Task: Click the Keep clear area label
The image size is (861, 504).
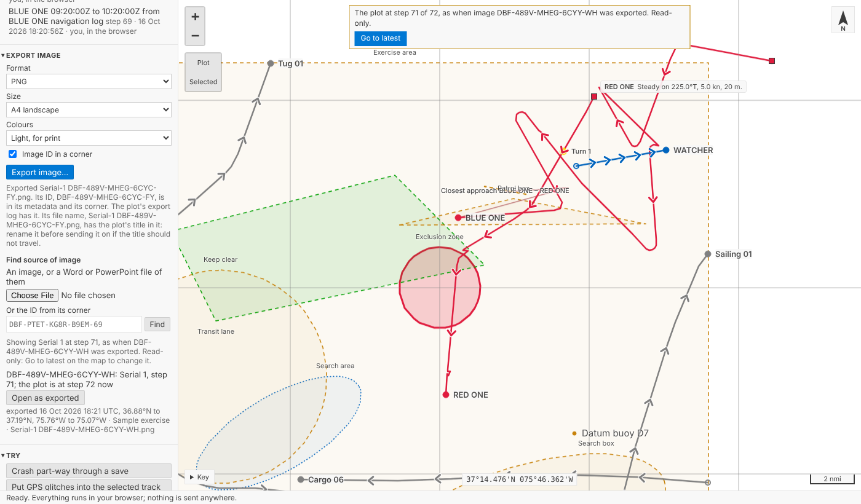Action: coord(220,259)
